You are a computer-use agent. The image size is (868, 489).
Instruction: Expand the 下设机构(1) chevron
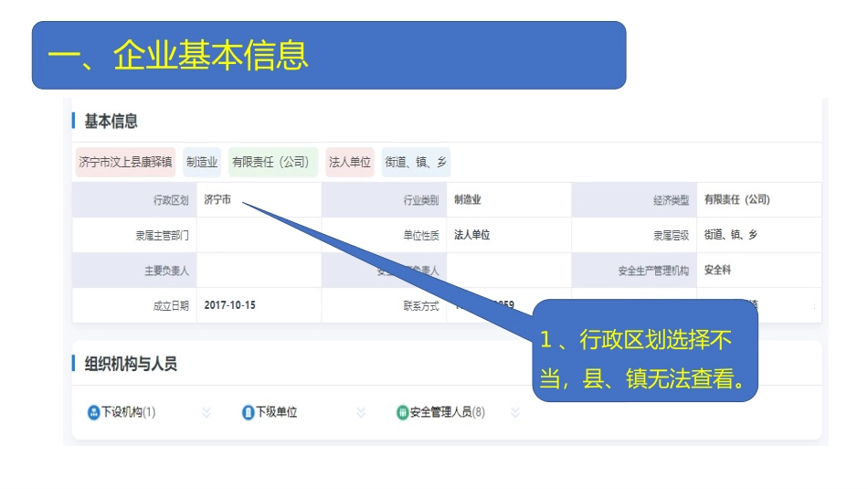coord(206,412)
